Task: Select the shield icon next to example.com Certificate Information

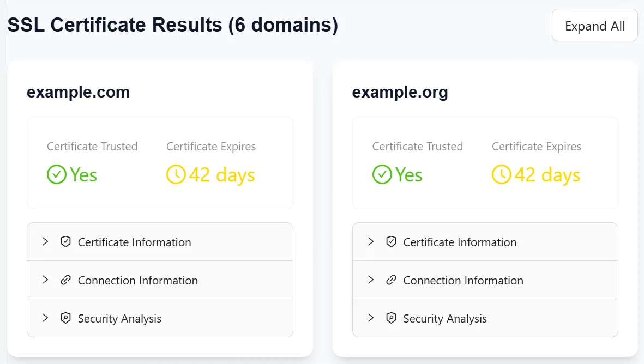Action: pyautogui.click(x=65, y=241)
